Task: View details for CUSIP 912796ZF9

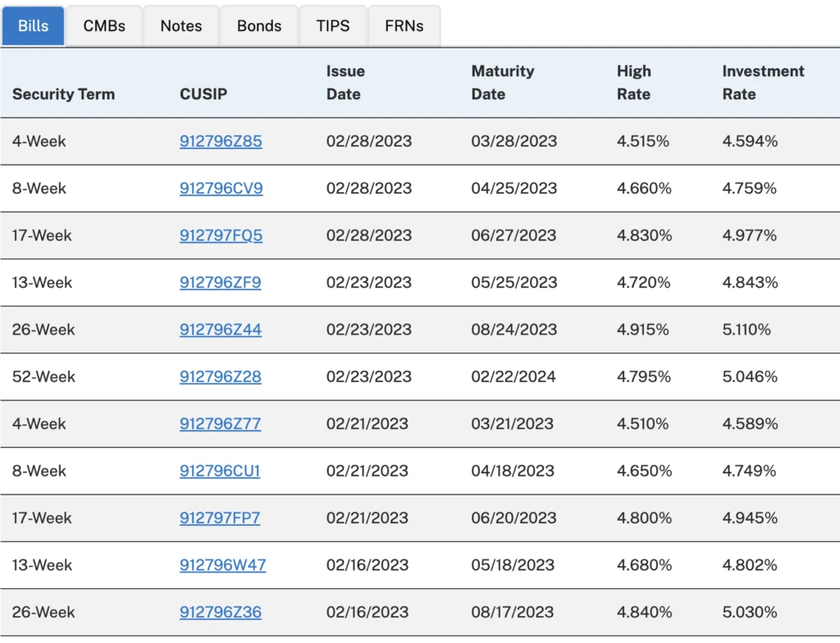Action: [x=220, y=282]
